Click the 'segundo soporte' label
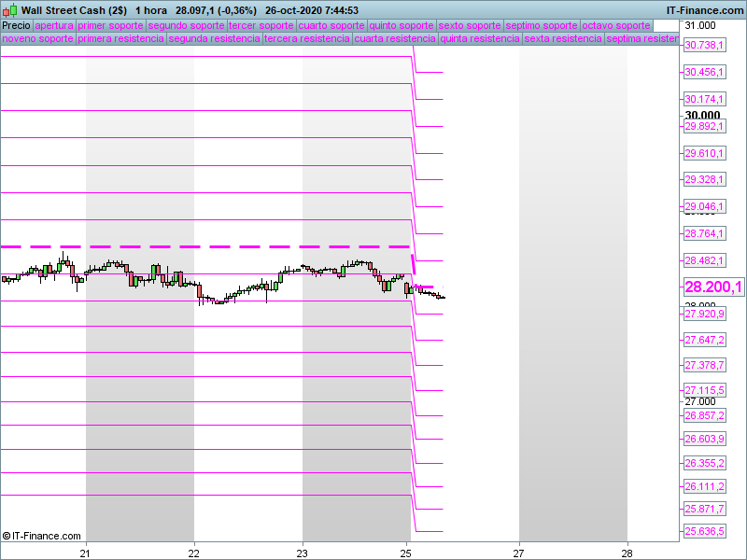 [185, 25]
